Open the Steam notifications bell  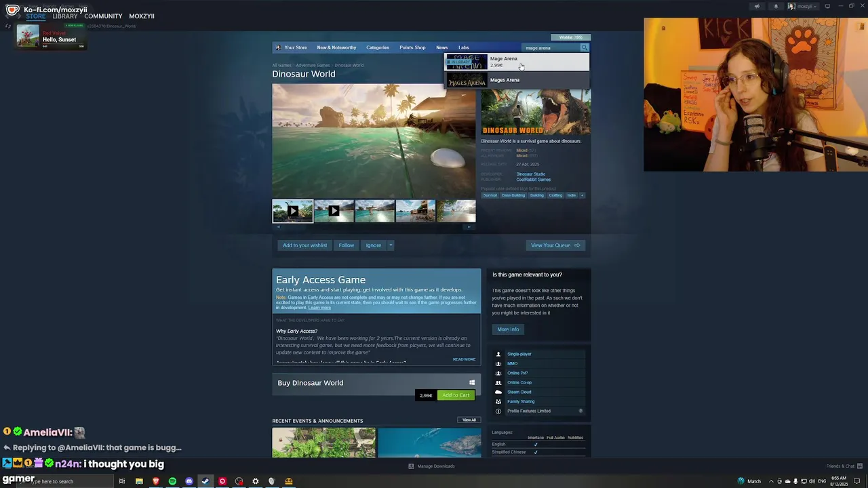776,6
